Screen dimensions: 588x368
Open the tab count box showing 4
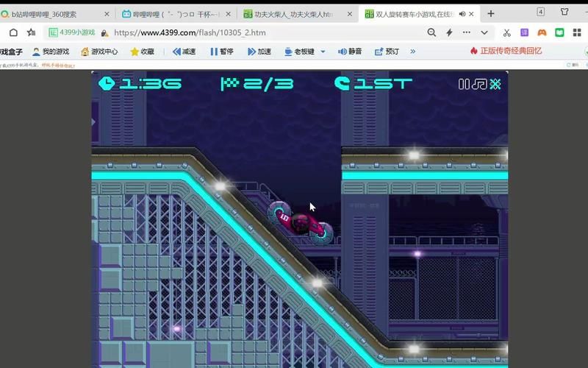(x=541, y=12)
